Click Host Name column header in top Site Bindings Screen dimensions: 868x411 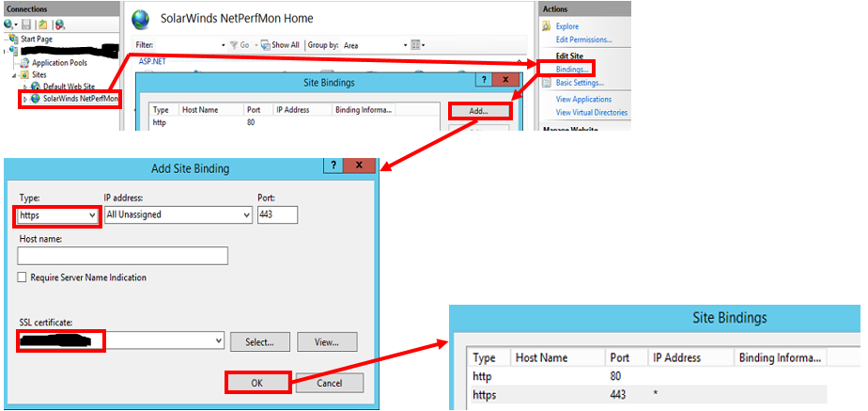[211, 110]
